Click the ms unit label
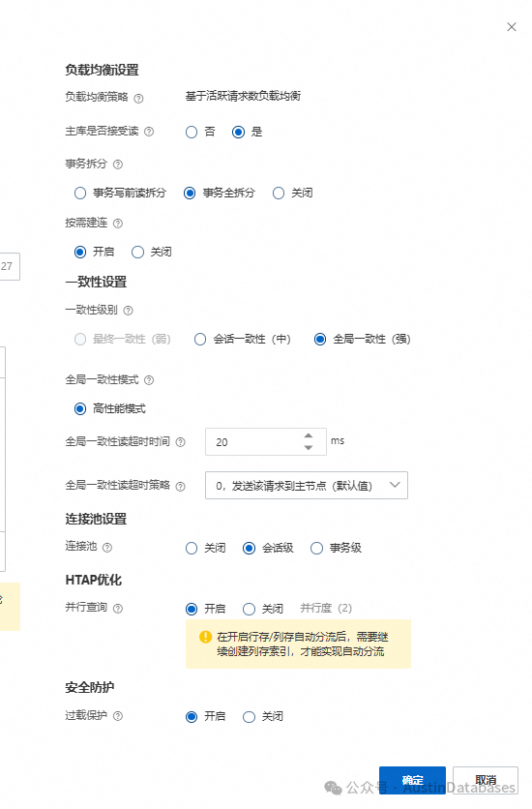 [x=338, y=441]
